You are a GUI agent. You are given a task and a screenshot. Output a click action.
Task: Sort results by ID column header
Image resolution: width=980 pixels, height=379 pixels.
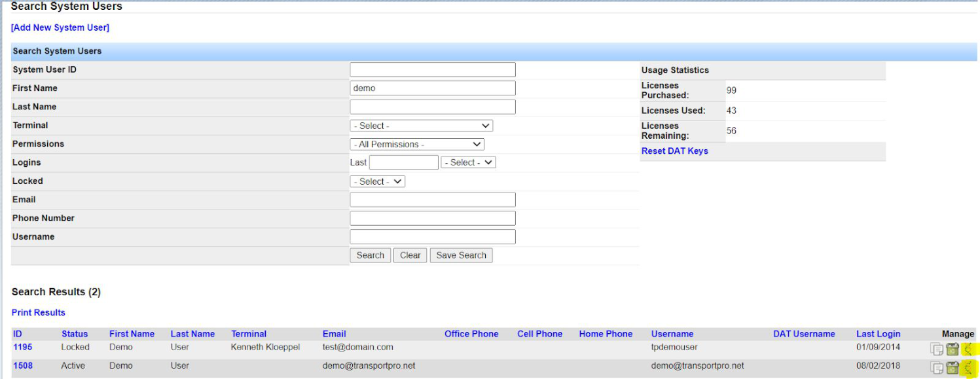click(18, 334)
